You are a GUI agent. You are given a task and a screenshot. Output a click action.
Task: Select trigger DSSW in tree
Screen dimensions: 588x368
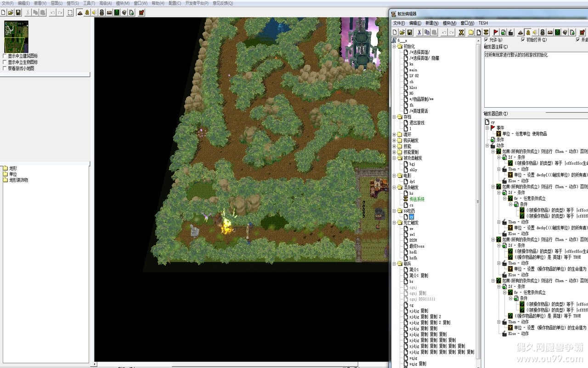(413, 240)
